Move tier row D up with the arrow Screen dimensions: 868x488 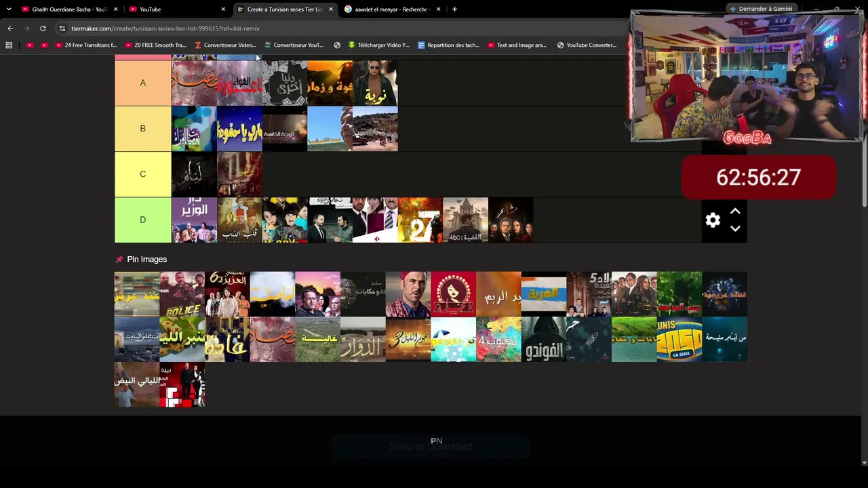point(735,211)
